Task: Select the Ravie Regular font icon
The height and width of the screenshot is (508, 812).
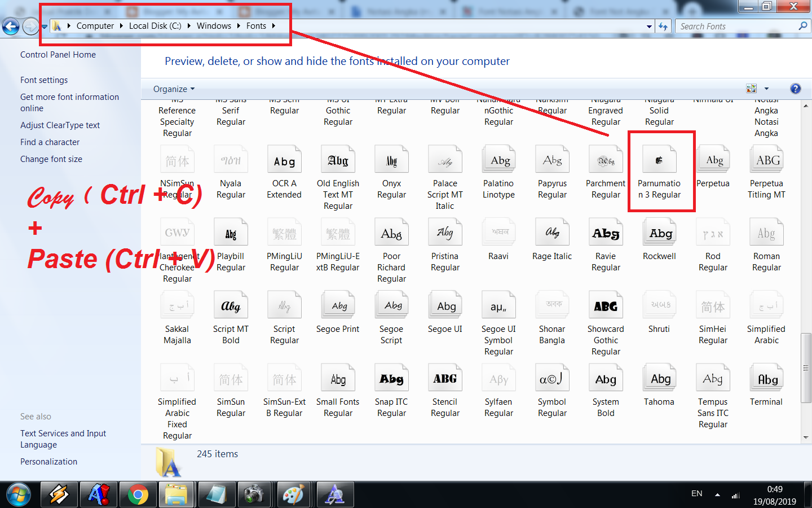Action: [606, 233]
